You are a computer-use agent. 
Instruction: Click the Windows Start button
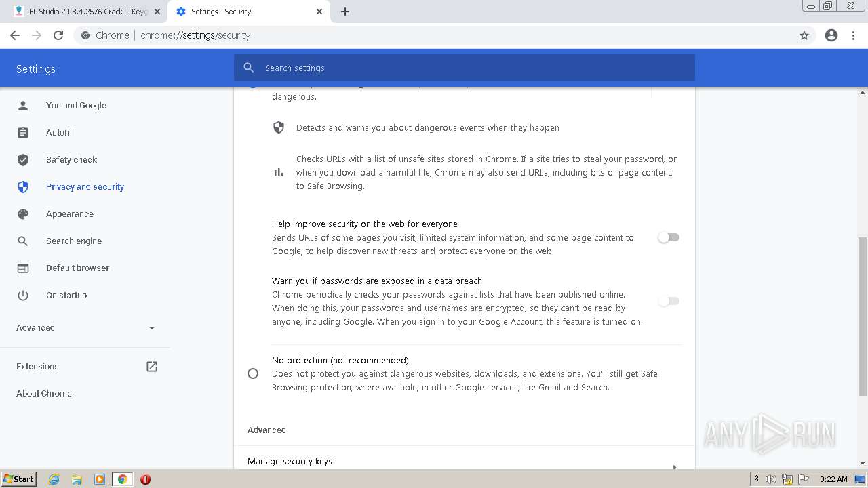tap(19, 479)
